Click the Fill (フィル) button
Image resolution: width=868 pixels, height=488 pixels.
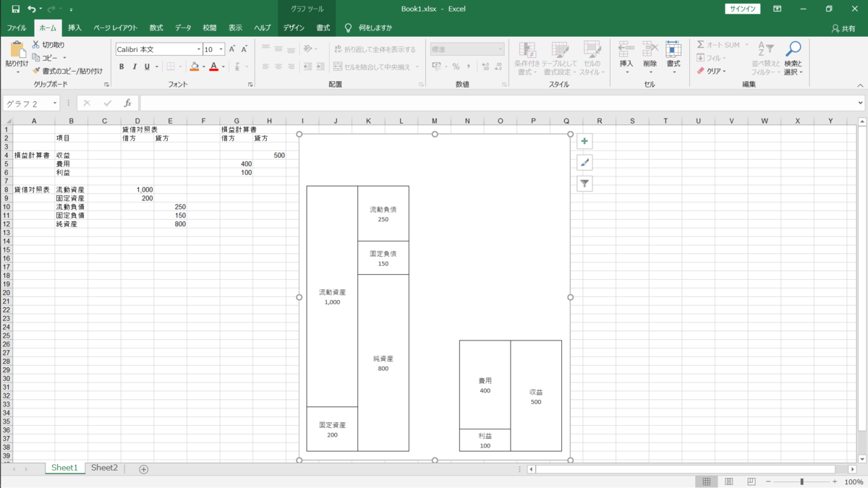point(712,58)
